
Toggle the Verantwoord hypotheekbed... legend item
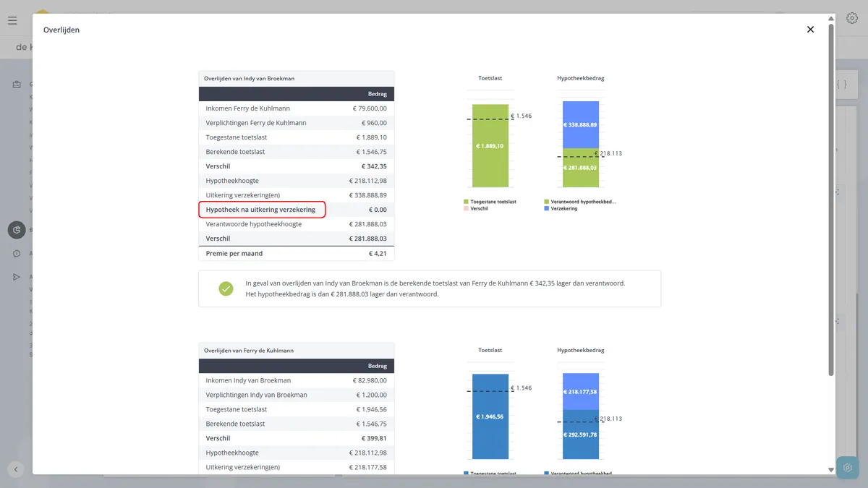580,202
